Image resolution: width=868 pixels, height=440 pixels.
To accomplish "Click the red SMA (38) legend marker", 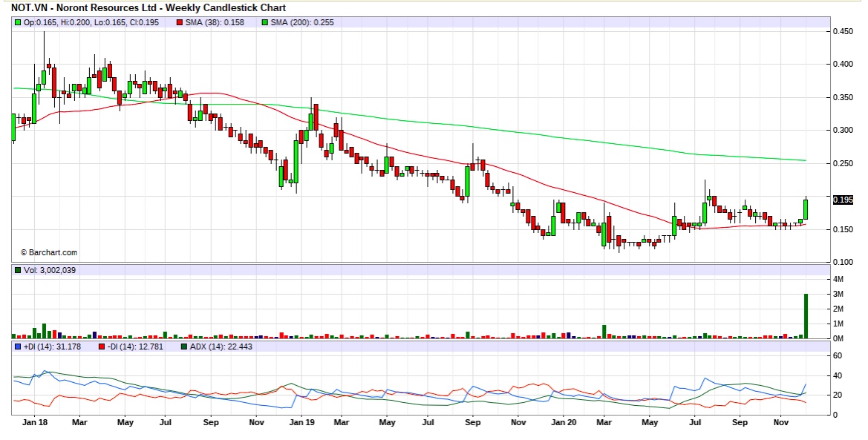I will (179, 23).
